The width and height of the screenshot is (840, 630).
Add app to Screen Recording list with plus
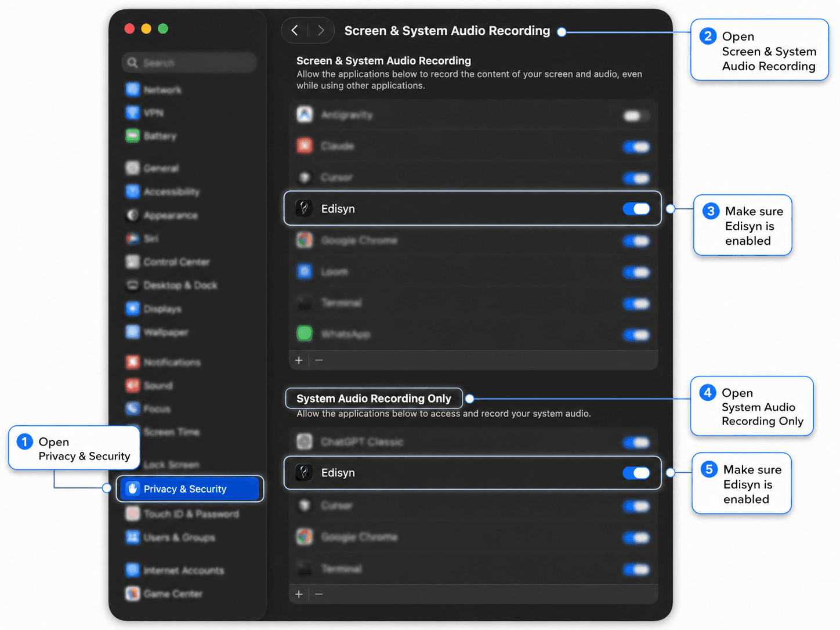(299, 360)
